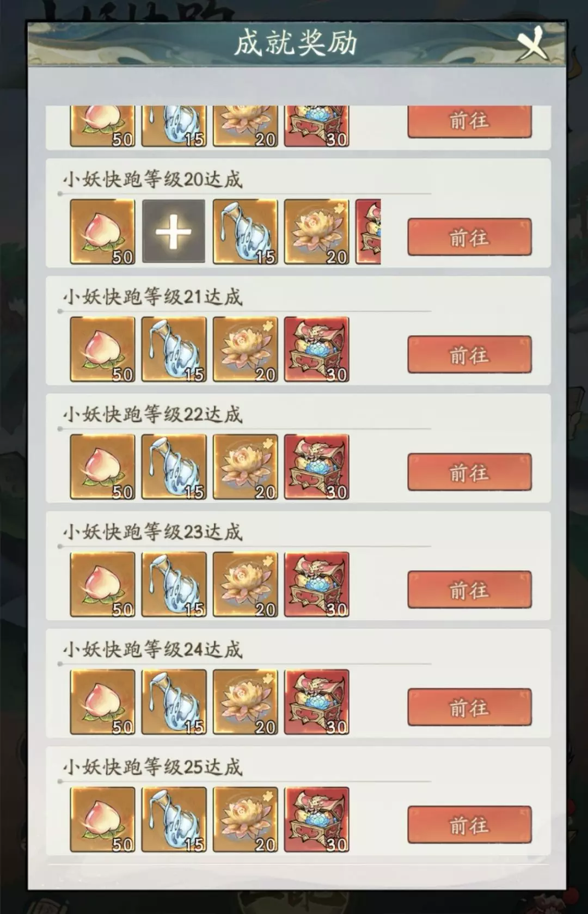The height and width of the screenshot is (914, 588).
Task: Close the 成就奖励 reward dialog
Action: click(x=531, y=43)
